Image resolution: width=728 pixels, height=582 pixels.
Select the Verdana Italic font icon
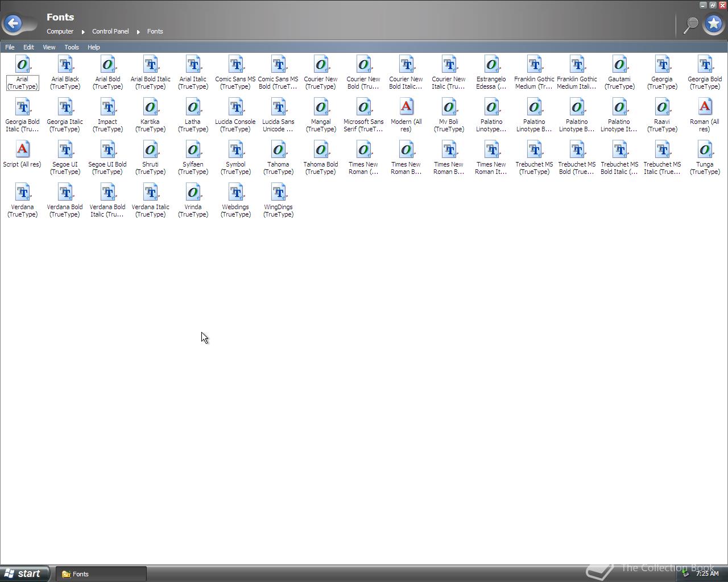tap(151, 192)
